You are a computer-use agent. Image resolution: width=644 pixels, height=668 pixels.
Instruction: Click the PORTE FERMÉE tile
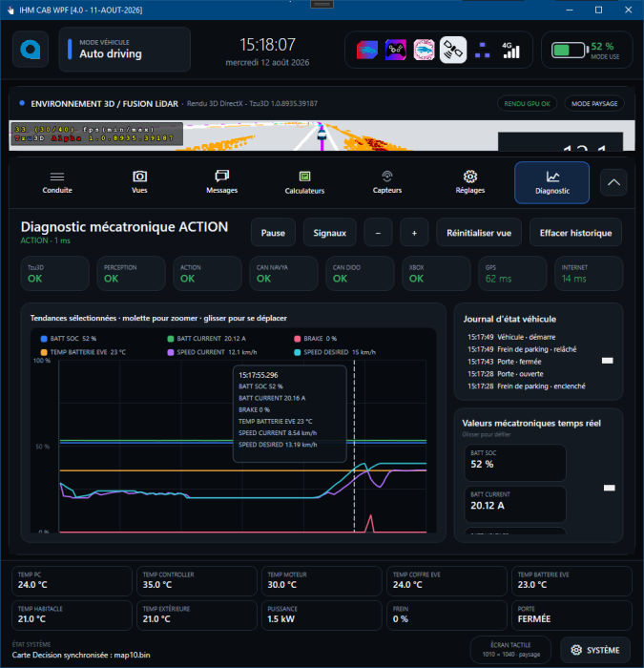[571, 616]
